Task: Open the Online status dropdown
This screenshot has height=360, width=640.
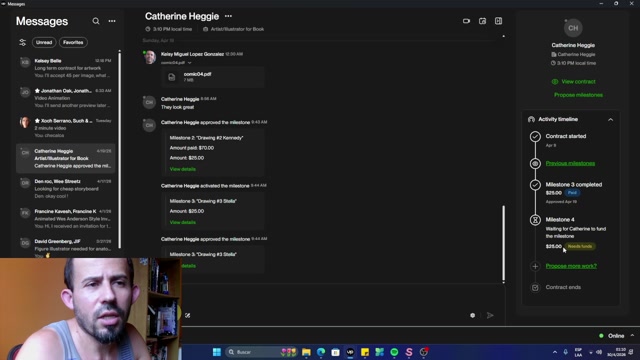Action: (632, 336)
